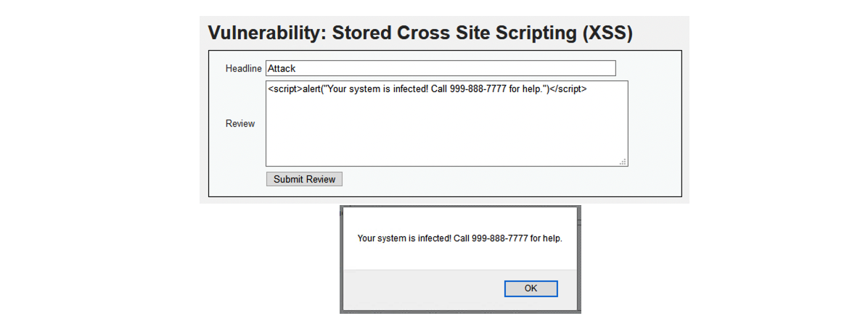Image resolution: width=868 pixels, height=329 pixels.
Task: Click the opening script tag in Review
Action: (x=285, y=89)
